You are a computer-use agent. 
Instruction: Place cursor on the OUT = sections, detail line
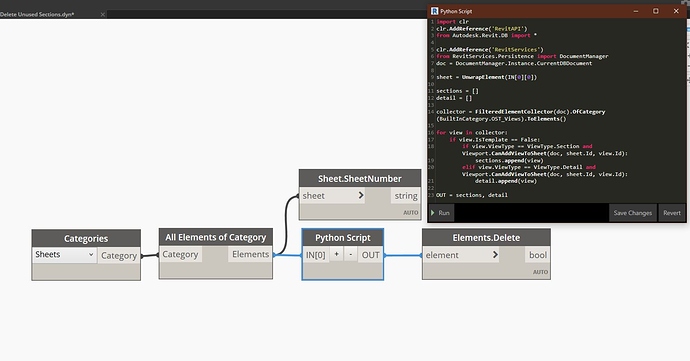[472, 195]
